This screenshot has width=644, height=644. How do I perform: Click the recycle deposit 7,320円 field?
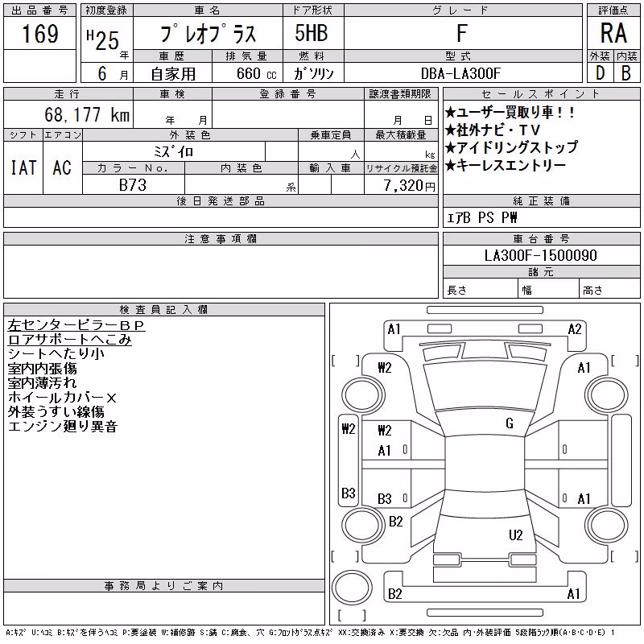pyautogui.click(x=401, y=185)
